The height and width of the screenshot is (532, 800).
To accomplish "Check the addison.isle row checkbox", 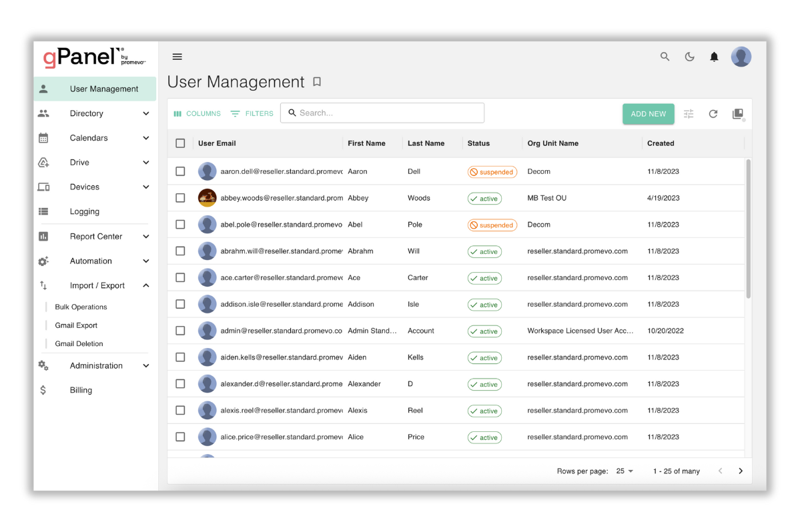I will click(180, 304).
